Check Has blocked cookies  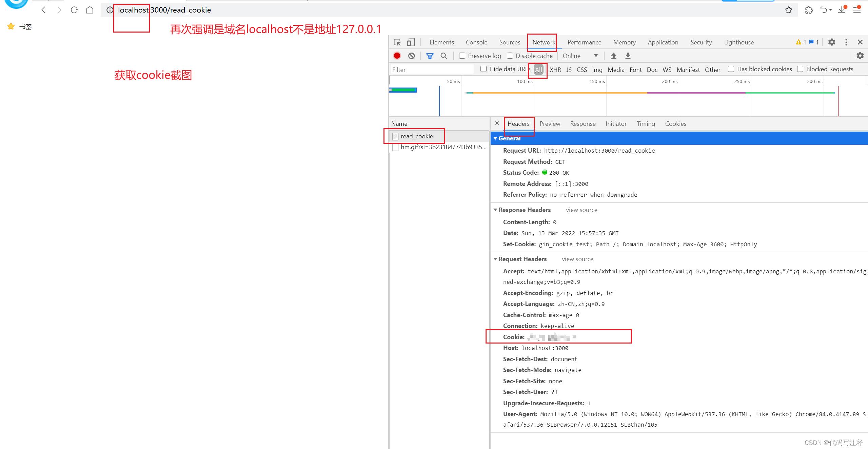pos(731,69)
